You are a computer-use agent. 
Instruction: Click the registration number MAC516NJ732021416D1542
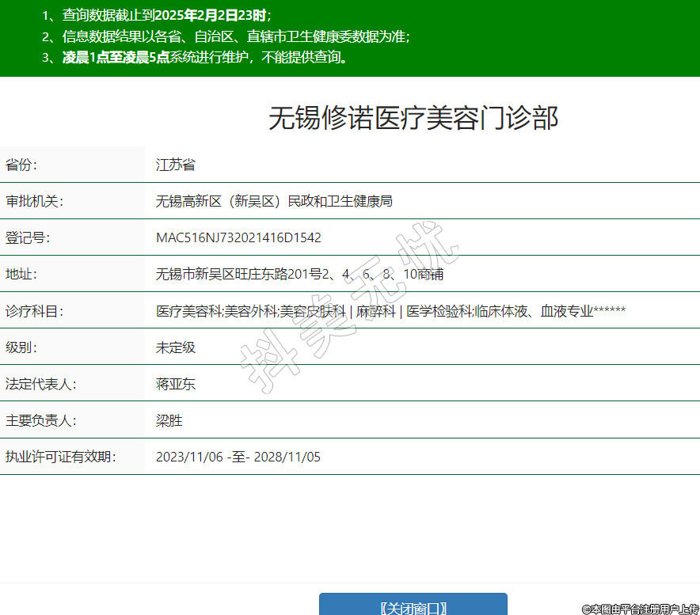click(238, 237)
